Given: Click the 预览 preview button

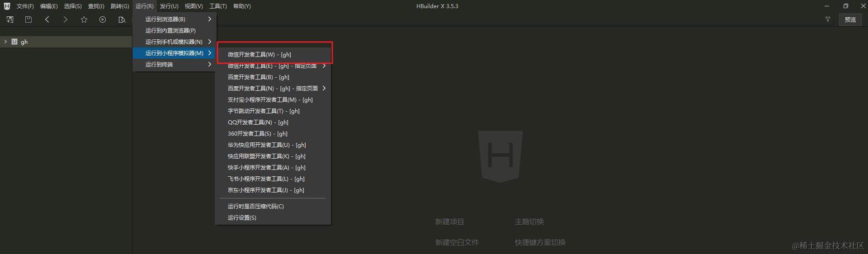Looking at the screenshot, I should [x=850, y=19].
